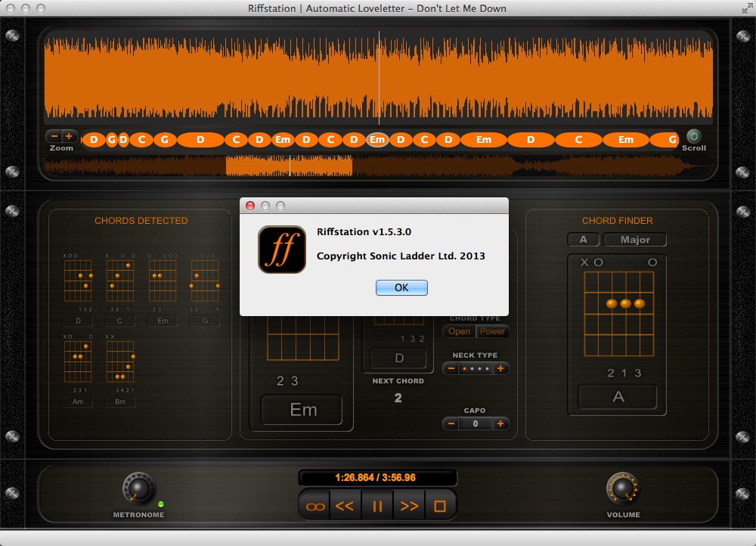Click the Em label under detected chords
This screenshot has height=546, width=756.
pyautogui.click(x=163, y=321)
